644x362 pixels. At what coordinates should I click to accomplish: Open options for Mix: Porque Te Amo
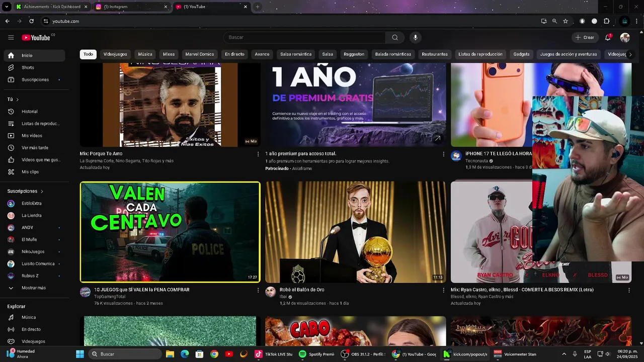258,154
